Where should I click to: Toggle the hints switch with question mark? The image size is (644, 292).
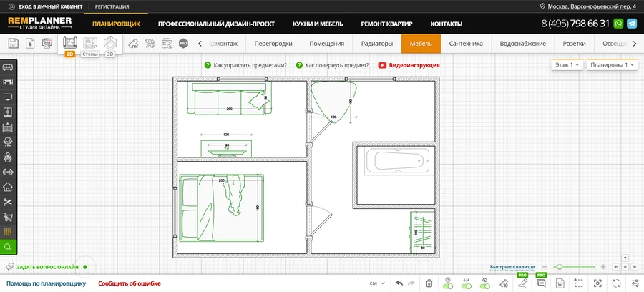tap(447, 283)
